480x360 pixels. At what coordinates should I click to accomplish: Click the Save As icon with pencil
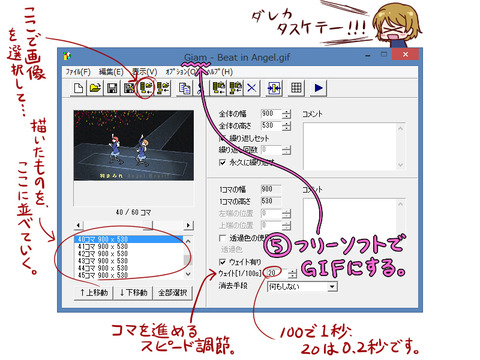[x=129, y=88]
